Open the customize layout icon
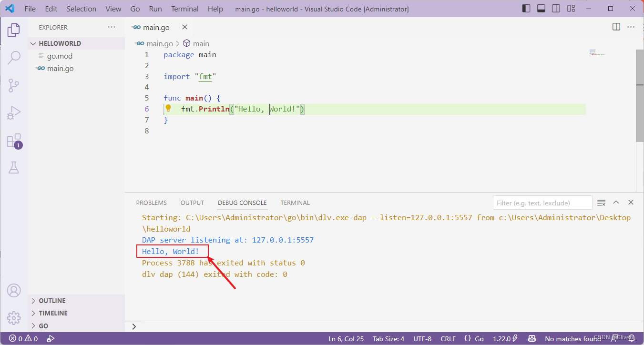This screenshot has height=345, width=644. pos(571,9)
